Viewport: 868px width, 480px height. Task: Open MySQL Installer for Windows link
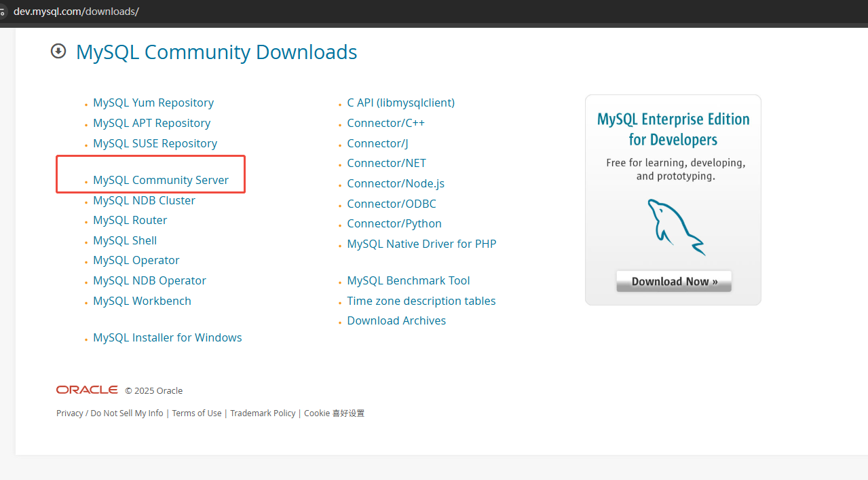tap(168, 337)
